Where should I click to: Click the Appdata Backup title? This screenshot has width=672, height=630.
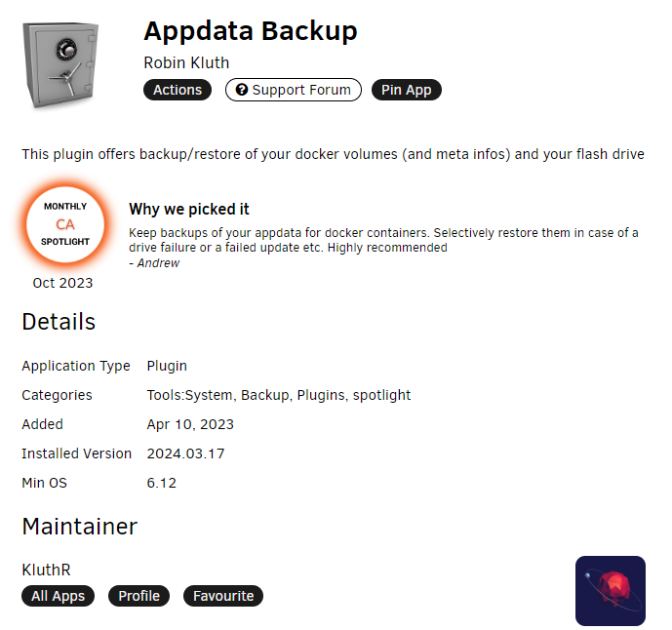251,32
